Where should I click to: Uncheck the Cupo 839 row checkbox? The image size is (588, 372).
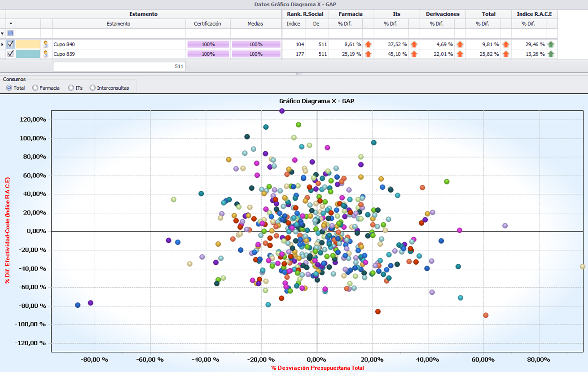(11, 54)
